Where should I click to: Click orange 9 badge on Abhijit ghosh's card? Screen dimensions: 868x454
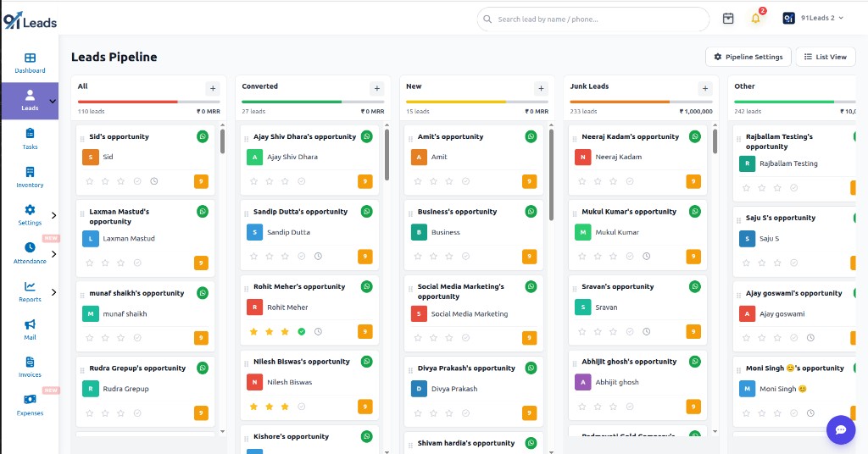click(693, 407)
